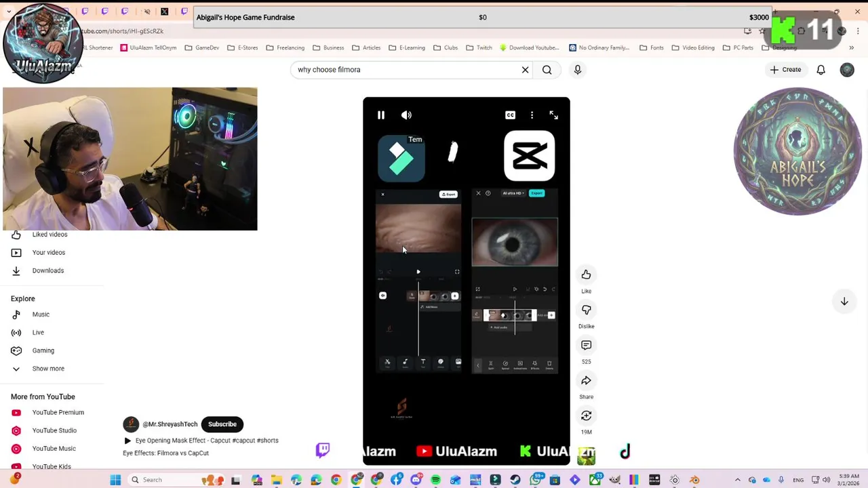Open the taskbar clock showing 5:39 AM
The width and height of the screenshot is (868, 488).
click(x=848, y=480)
